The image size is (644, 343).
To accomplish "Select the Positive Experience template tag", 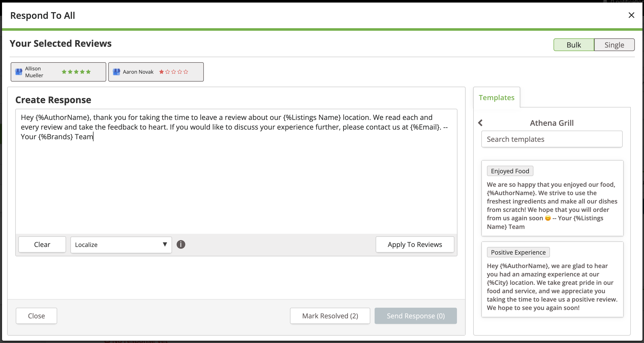I will [518, 252].
